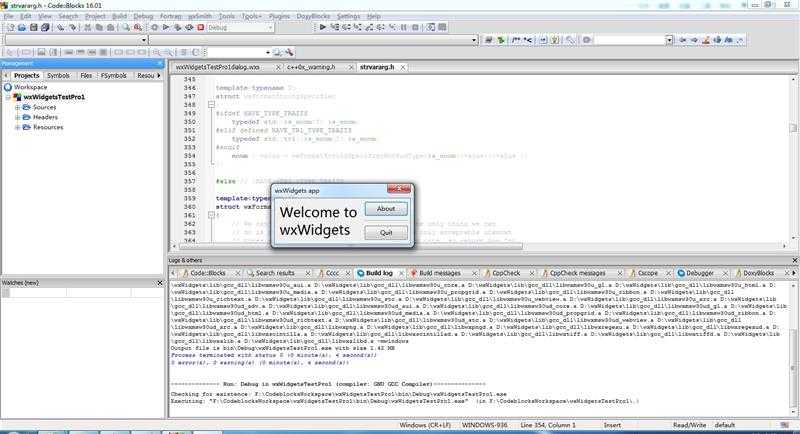Click the red Abort build icon
The width and height of the screenshot is (800, 434).
201,28
